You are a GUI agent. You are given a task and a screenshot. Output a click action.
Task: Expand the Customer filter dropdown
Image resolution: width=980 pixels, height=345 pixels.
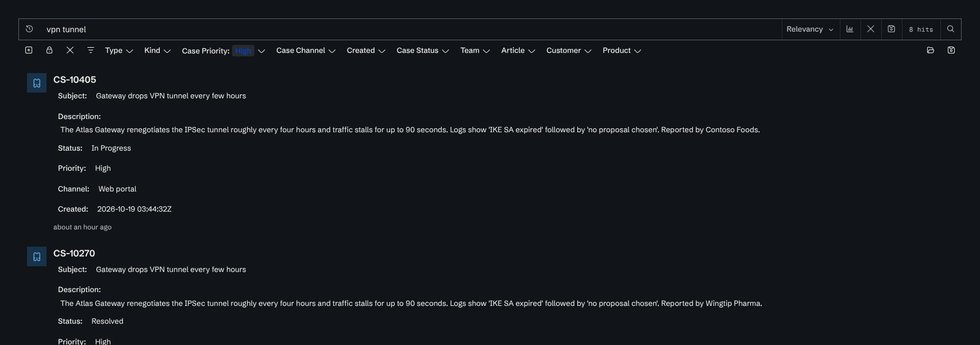coord(569,51)
